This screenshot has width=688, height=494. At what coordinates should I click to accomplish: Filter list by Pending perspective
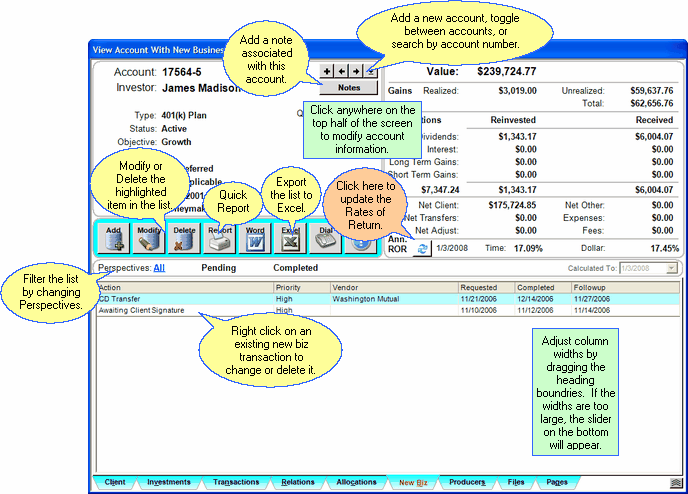(220, 268)
